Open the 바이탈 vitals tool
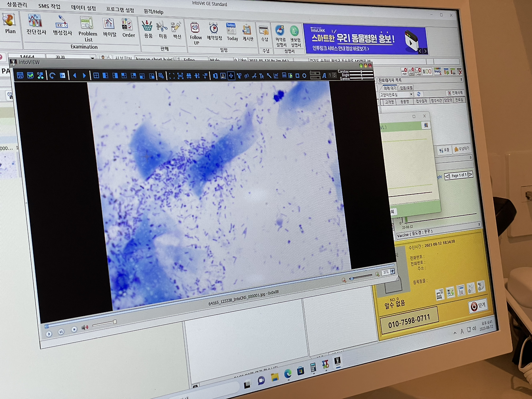This screenshot has height=399, width=532. pyautogui.click(x=109, y=28)
